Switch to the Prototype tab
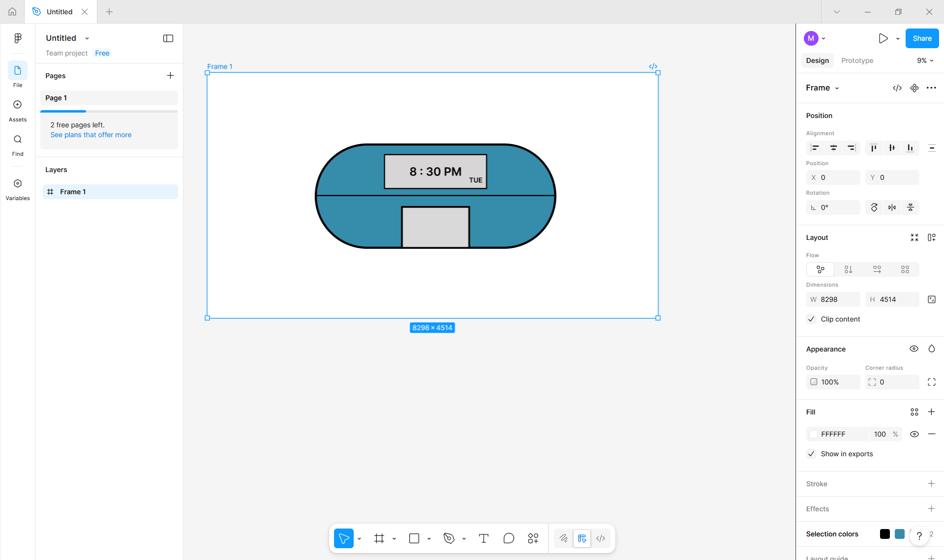 pyautogui.click(x=857, y=60)
